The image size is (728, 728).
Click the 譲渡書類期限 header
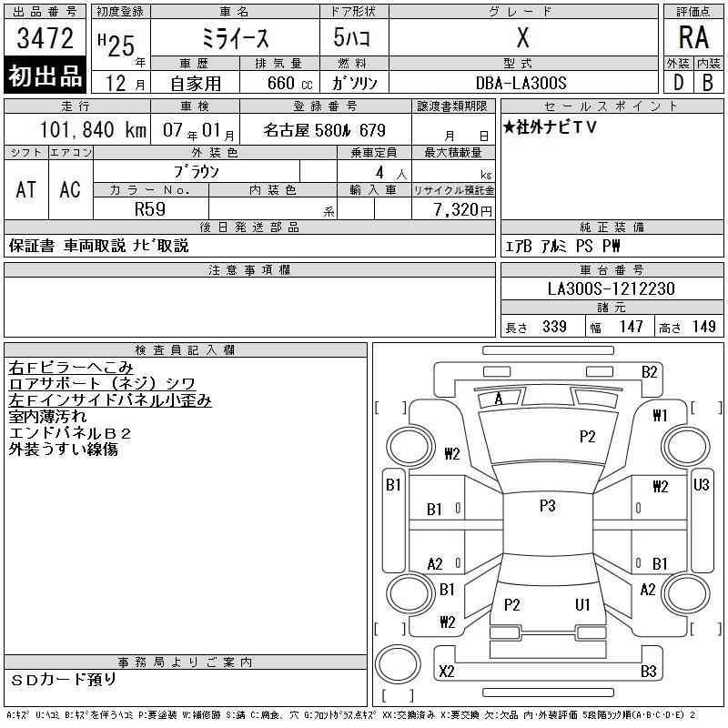452,106
